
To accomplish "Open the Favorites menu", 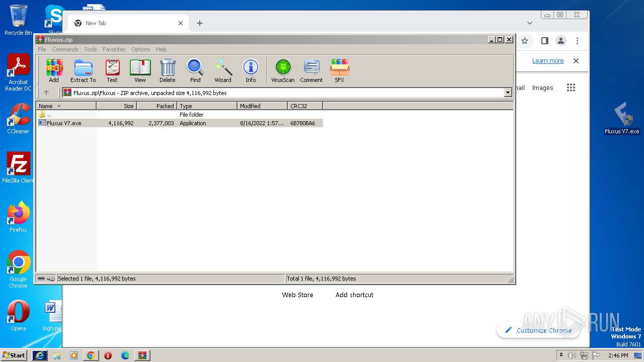I will (x=114, y=49).
